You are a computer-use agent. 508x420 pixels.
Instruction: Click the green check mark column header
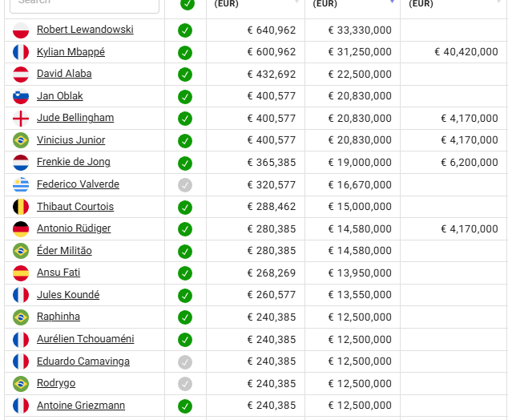click(187, 4)
